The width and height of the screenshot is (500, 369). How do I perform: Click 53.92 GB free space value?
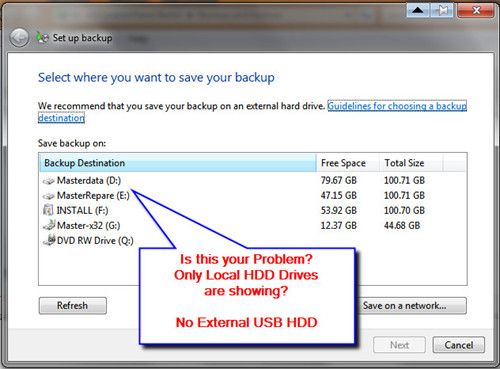(339, 211)
